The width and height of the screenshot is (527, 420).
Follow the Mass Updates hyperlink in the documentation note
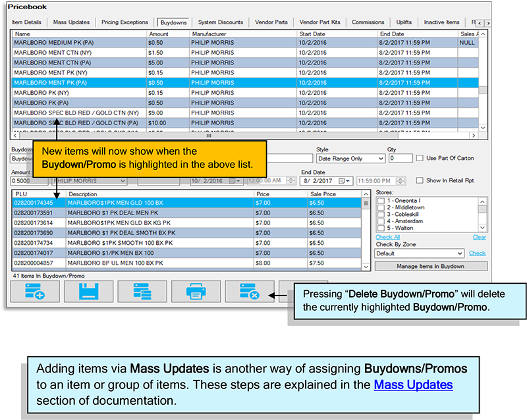click(413, 384)
